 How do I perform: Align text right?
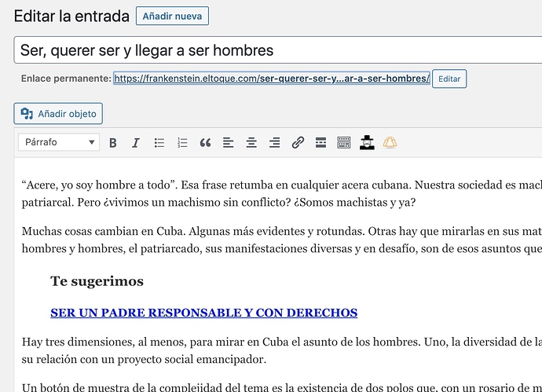[274, 142]
